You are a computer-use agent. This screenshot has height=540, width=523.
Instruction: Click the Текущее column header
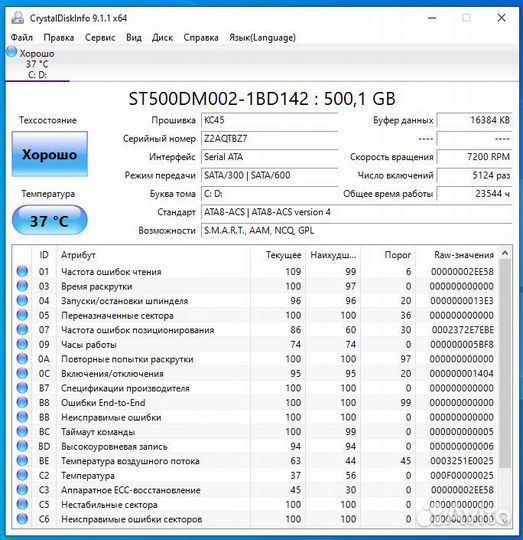coord(278,255)
